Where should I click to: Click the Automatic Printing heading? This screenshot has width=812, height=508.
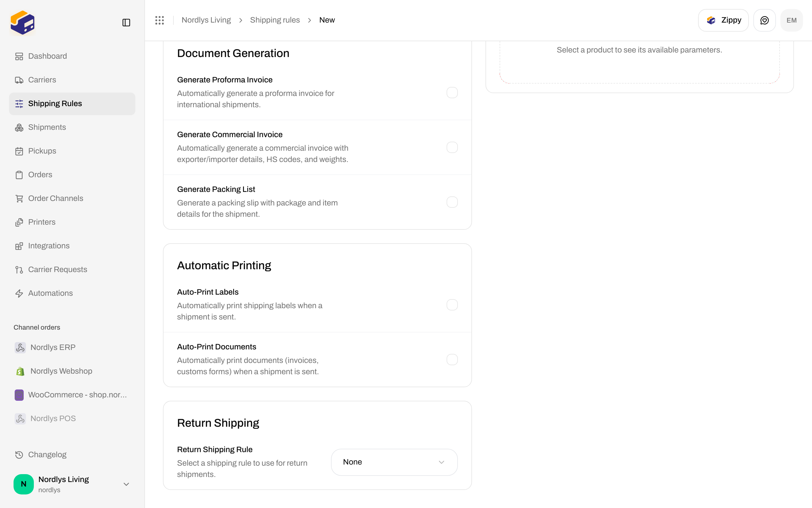(224, 265)
